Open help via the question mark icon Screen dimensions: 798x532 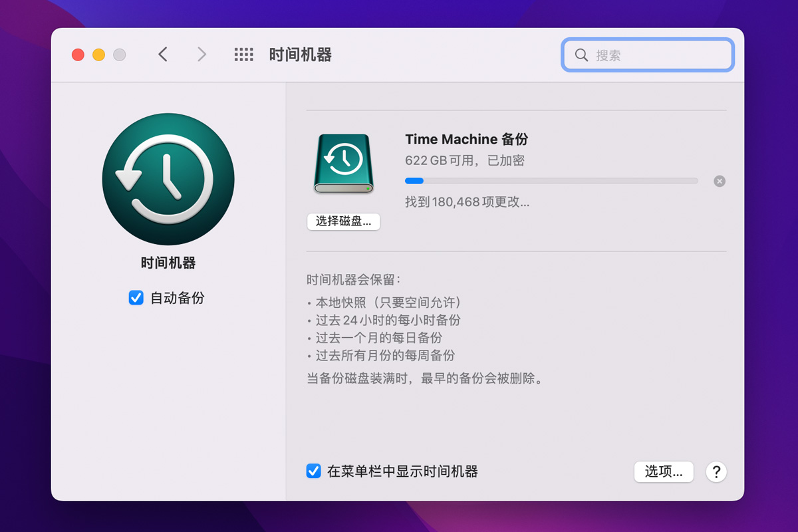(716, 472)
